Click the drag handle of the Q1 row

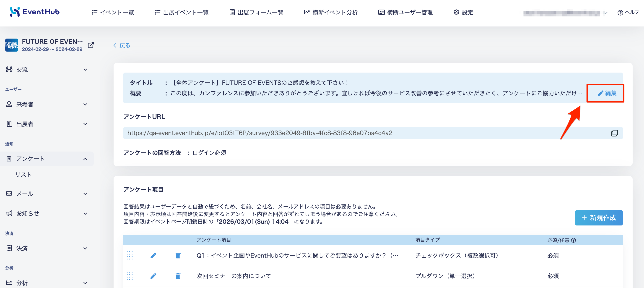click(x=130, y=255)
